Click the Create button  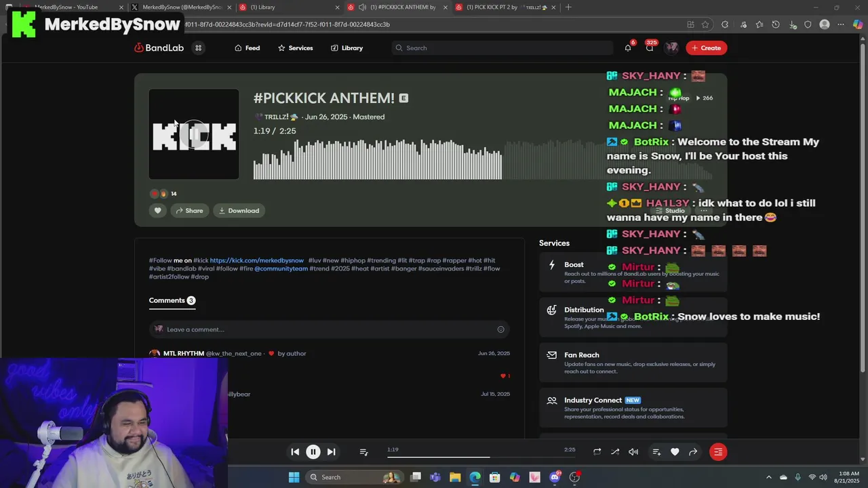click(x=706, y=48)
